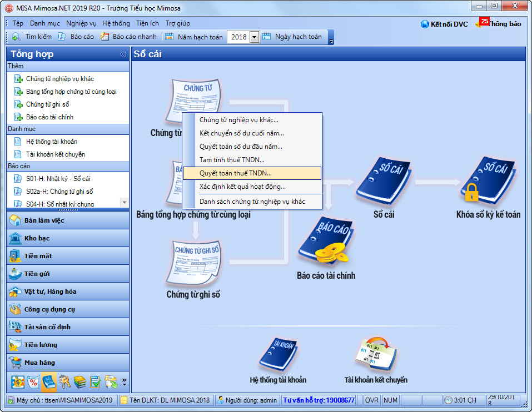Viewport: 532px width, 412px height.
Task: Click the Bàn làm việc house icon
Action: tap(15, 220)
